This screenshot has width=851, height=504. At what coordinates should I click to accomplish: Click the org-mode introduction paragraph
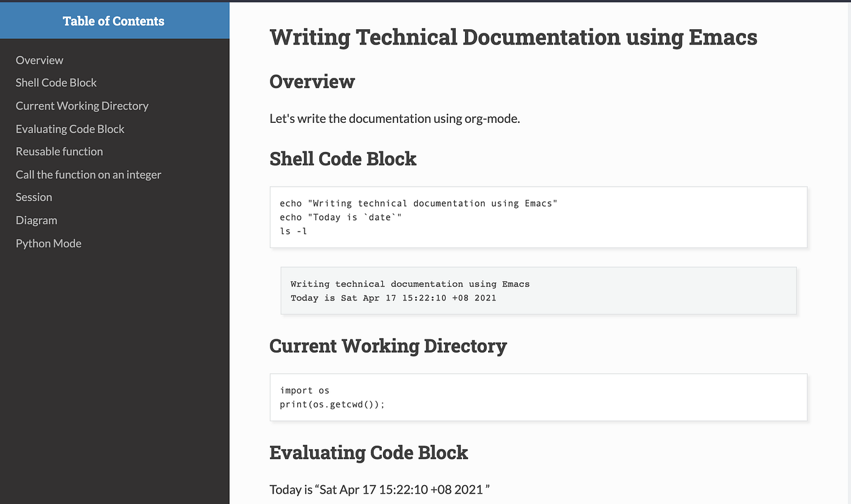point(394,119)
